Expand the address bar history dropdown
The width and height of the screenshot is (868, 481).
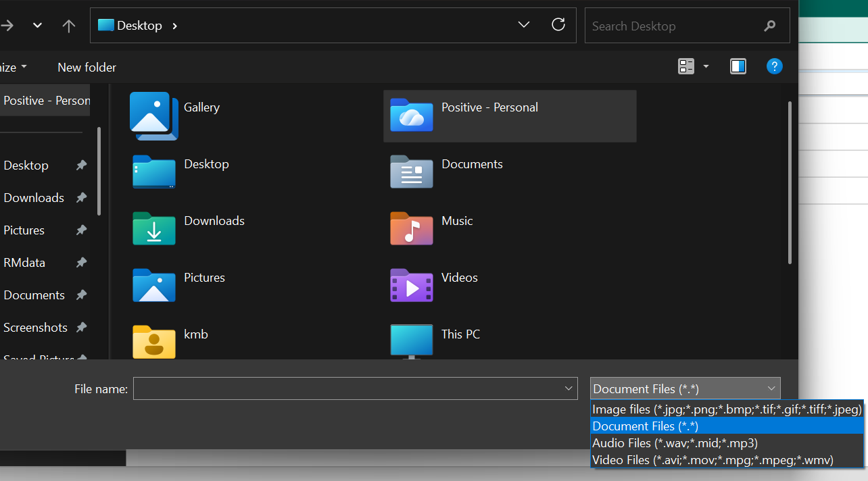pyautogui.click(x=524, y=25)
